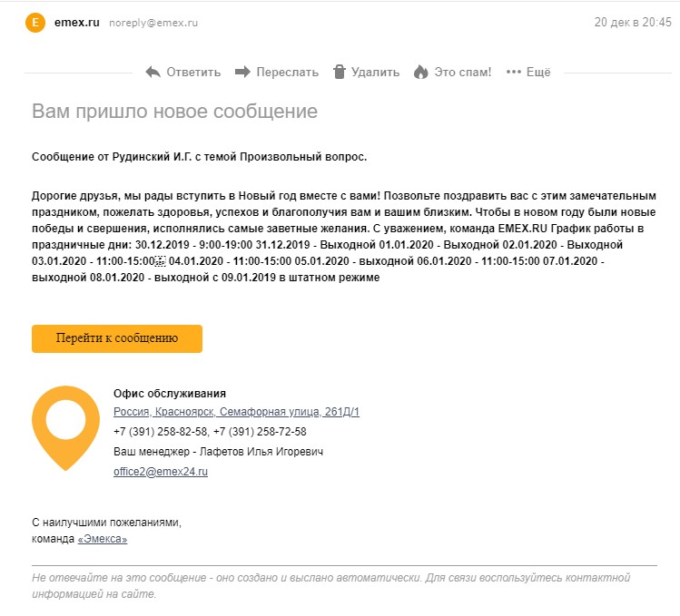Open the «Эмекса» team link

point(103,539)
